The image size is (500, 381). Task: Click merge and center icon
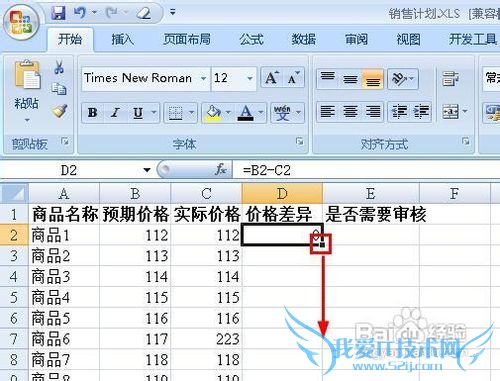point(450,112)
